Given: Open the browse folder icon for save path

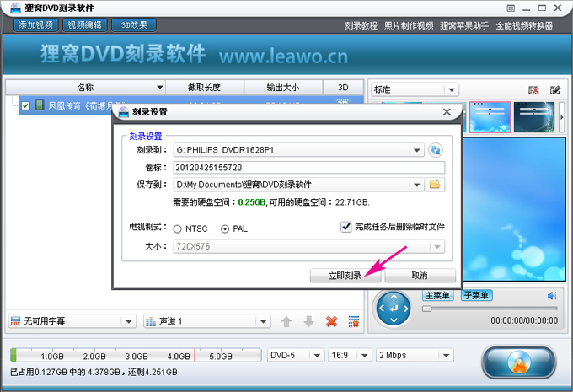Looking at the screenshot, I should click(435, 185).
